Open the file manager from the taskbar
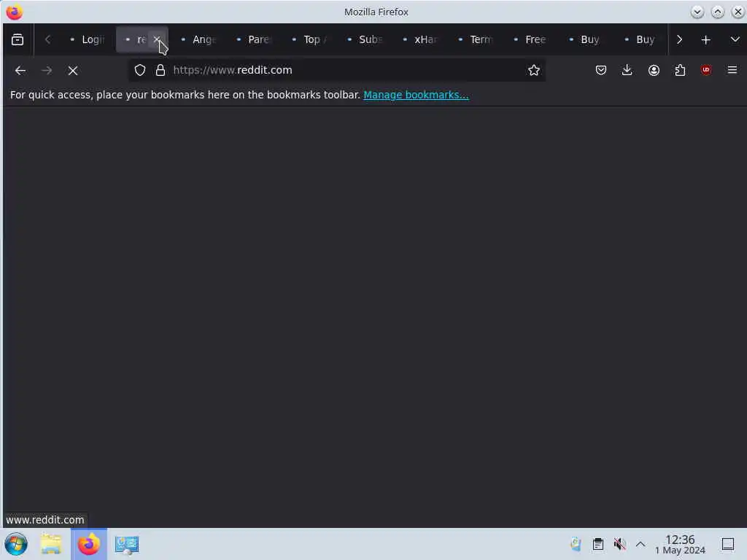The image size is (747, 560). [x=51, y=544]
